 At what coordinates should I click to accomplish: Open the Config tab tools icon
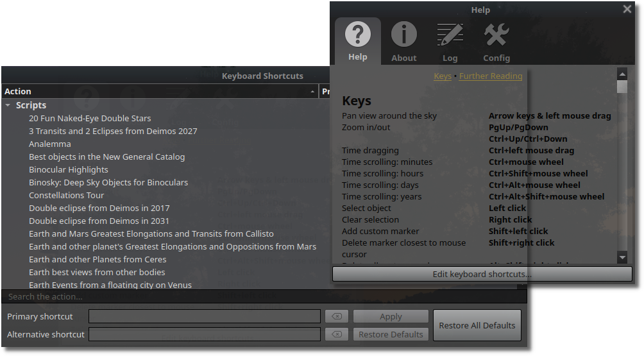pos(496,35)
